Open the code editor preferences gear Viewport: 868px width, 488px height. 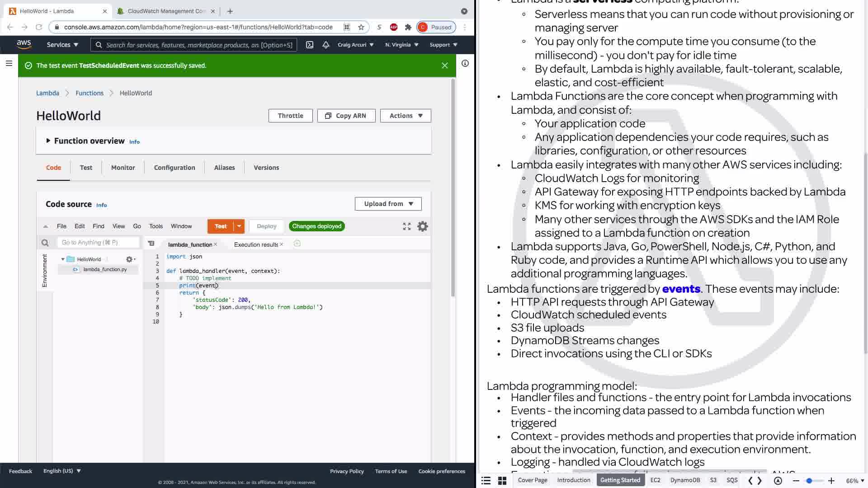click(x=422, y=226)
